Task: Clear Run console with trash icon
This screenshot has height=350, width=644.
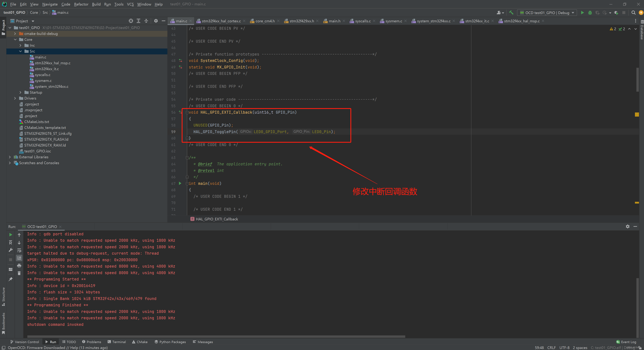Action: [19, 273]
